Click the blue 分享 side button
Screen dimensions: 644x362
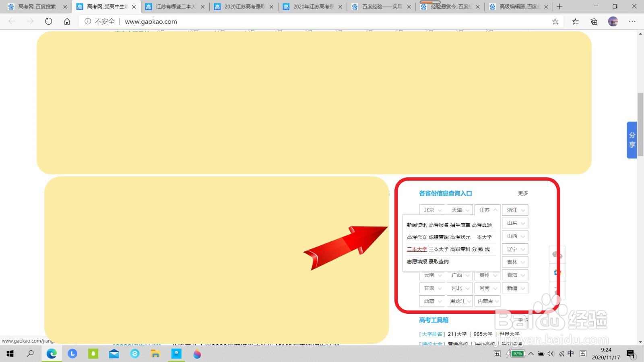(x=632, y=140)
